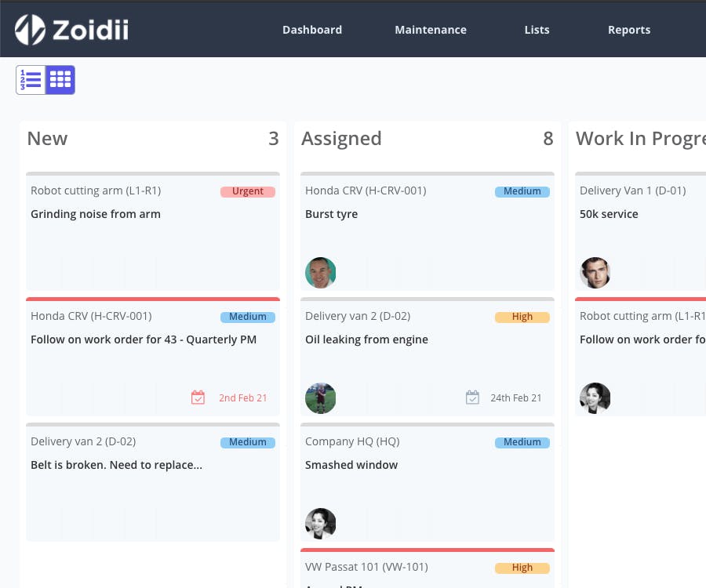Click the assignee avatar on the Burst tyre card
The width and height of the screenshot is (706, 588).
(321, 272)
